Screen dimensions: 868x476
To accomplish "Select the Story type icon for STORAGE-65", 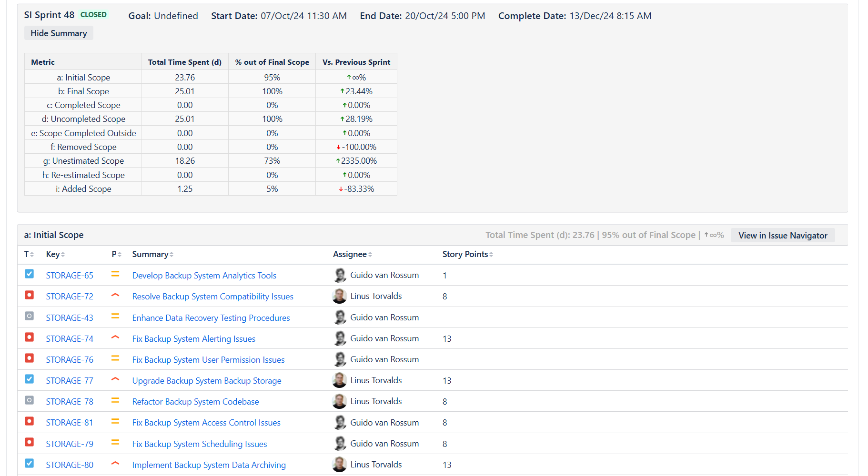I will [x=29, y=274].
